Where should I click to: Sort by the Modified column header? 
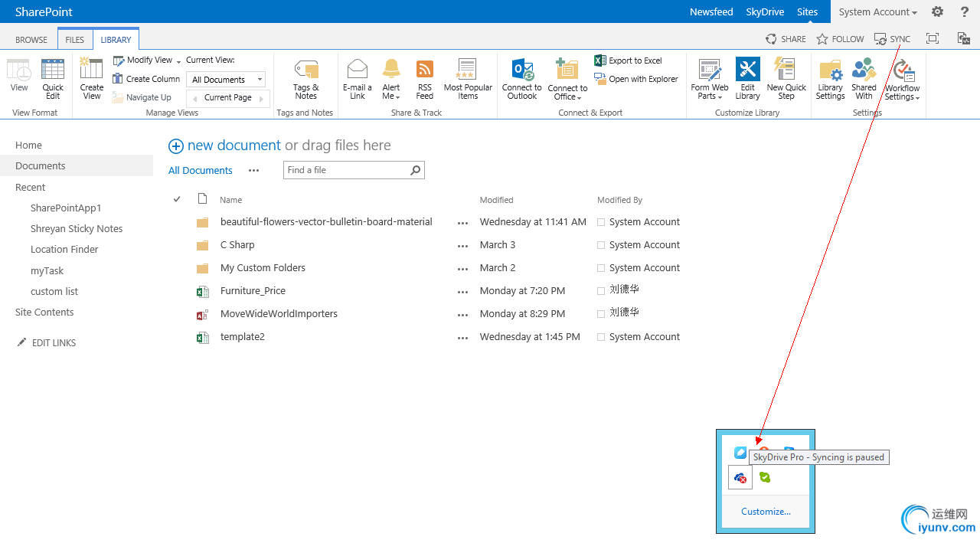tap(496, 200)
